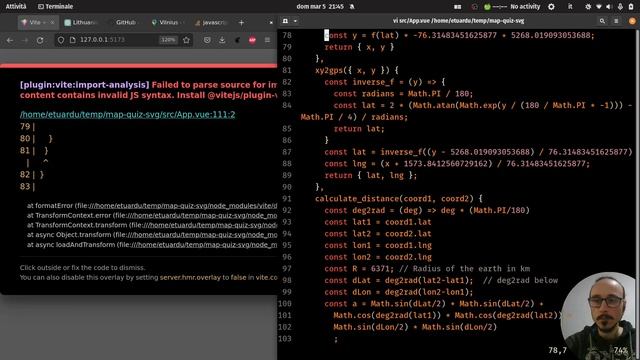Switch to the javascript browser tab
Viewport: 640px width, 360px height.
[211, 22]
